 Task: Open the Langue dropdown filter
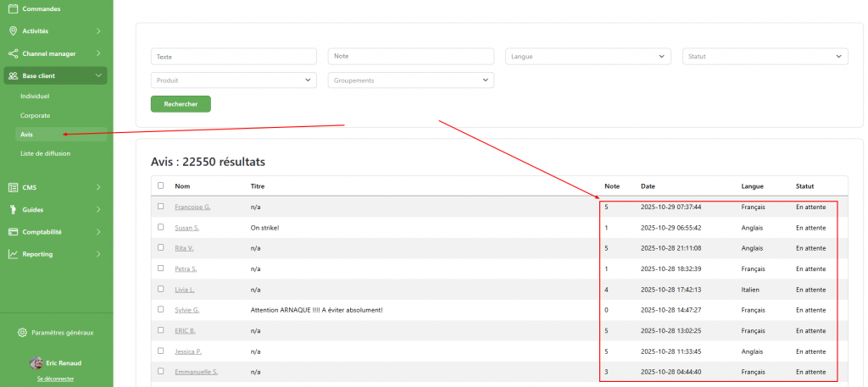click(587, 57)
